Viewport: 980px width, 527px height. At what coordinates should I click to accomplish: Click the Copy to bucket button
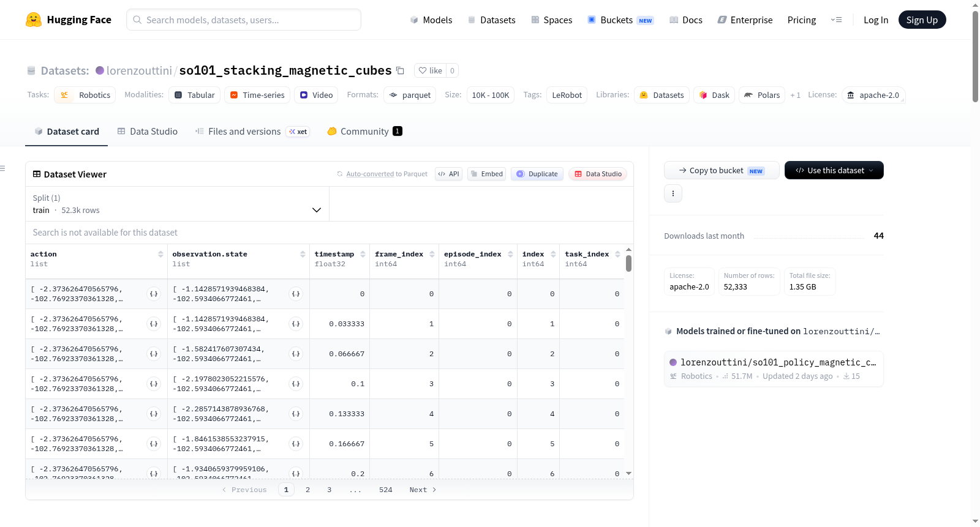pyautogui.click(x=722, y=170)
